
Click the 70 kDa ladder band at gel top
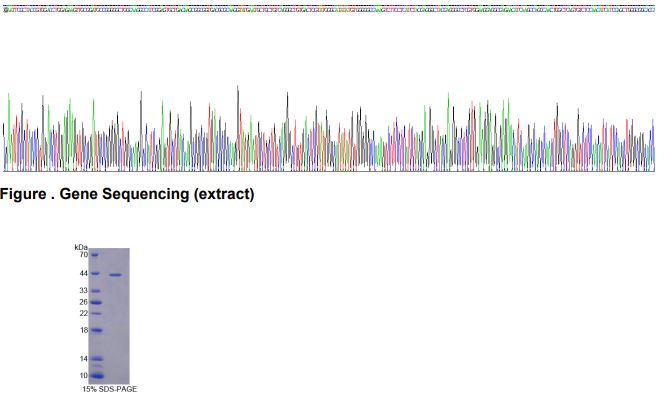coord(94,255)
